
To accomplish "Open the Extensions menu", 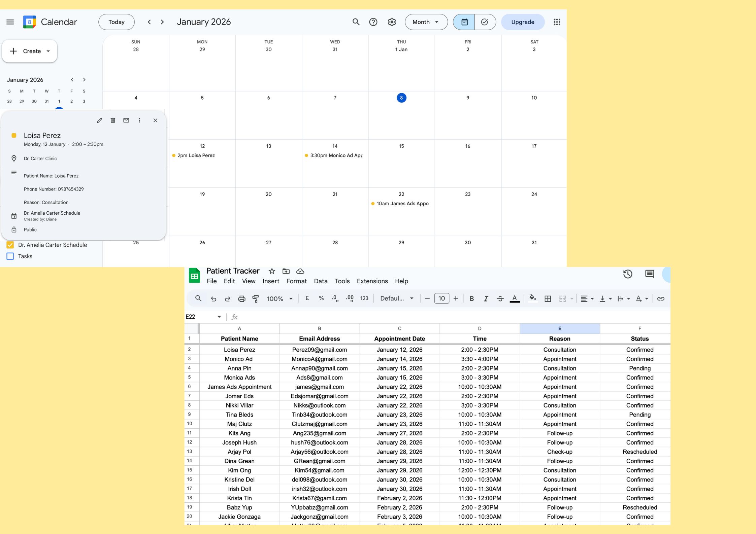I will [372, 281].
